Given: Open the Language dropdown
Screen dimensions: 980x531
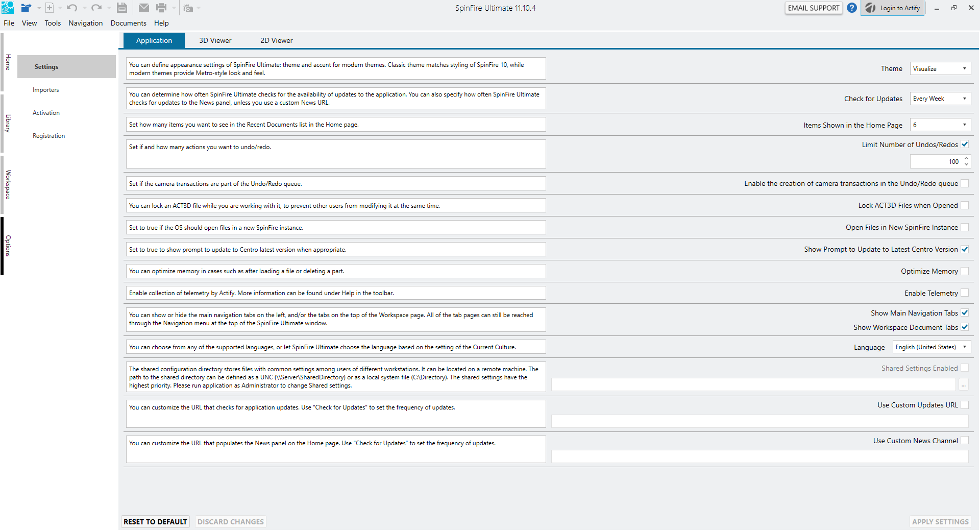Looking at the screenshot, I should [932, 347].
